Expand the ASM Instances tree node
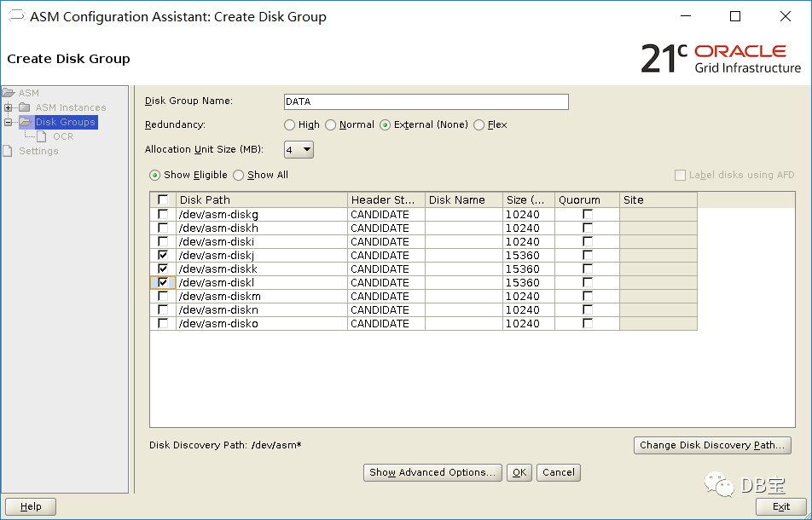Image resolution: width=812 pixels, height=520 pixels. pos(9,107)
